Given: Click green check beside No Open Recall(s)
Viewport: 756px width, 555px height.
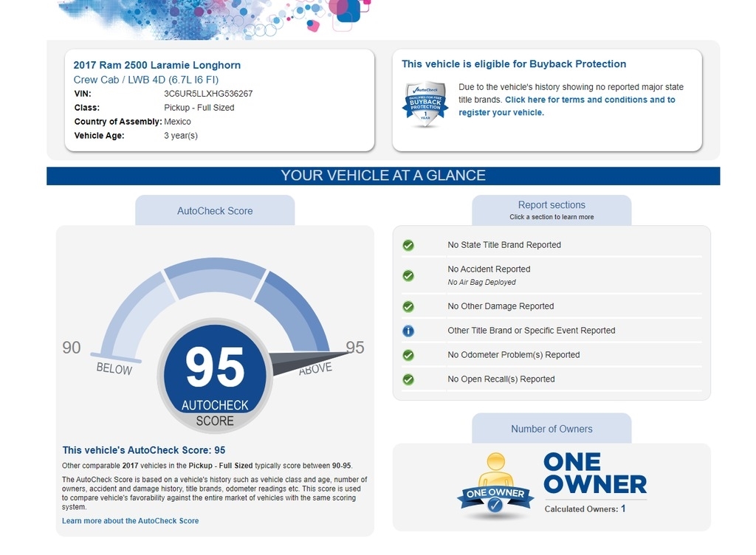Looking at the screenshot, I should tap(408, 379).
